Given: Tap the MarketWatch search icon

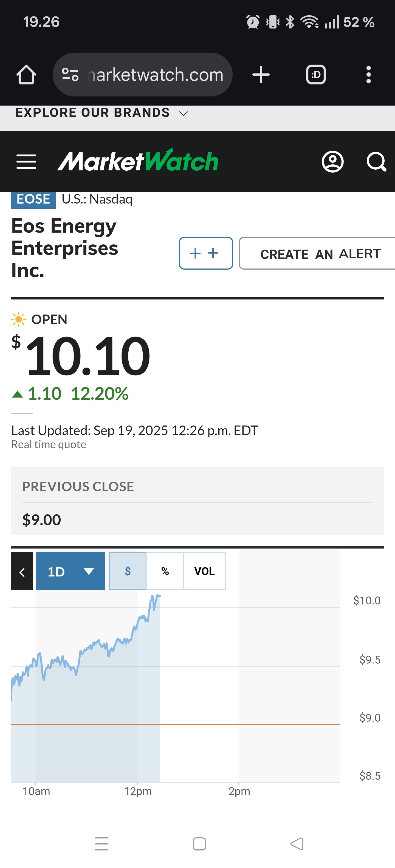Looking at the screenshot, I should (x=376, y=162).
